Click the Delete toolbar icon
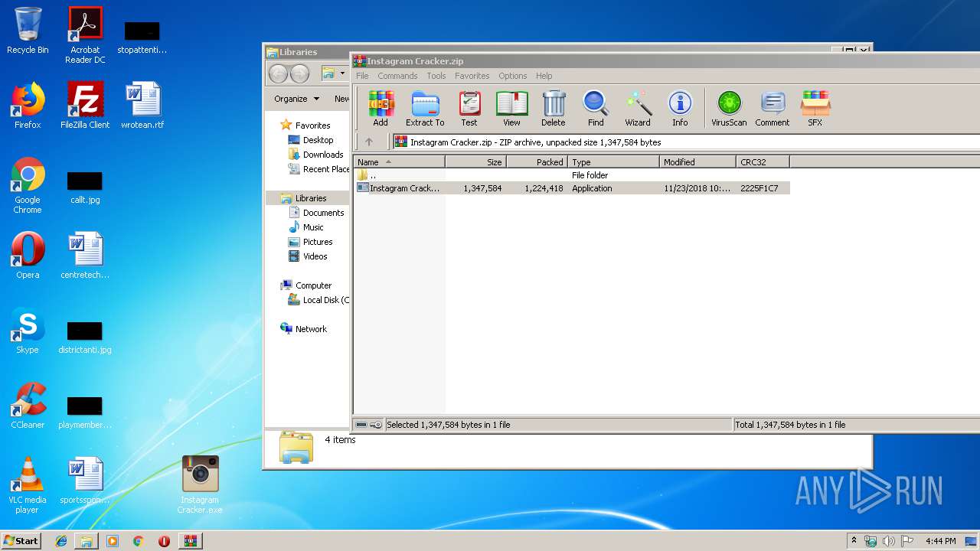The height and width of the screenshot is (551, 980). [554, 108]
